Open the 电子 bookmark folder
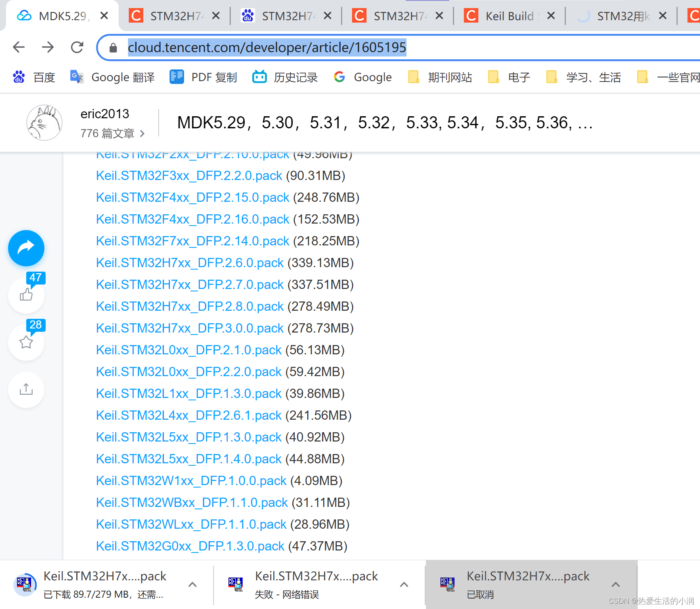The height and width of the screenshot is (609, 700). coord(509,77)
